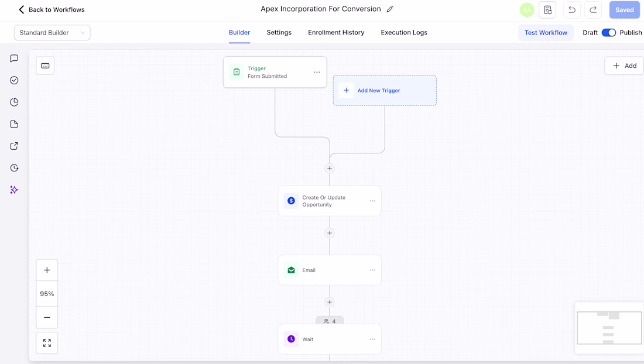This screenshot has height=364, width=644.
Task: Open the pie chart stats sidebar icon
Action: 14,102
